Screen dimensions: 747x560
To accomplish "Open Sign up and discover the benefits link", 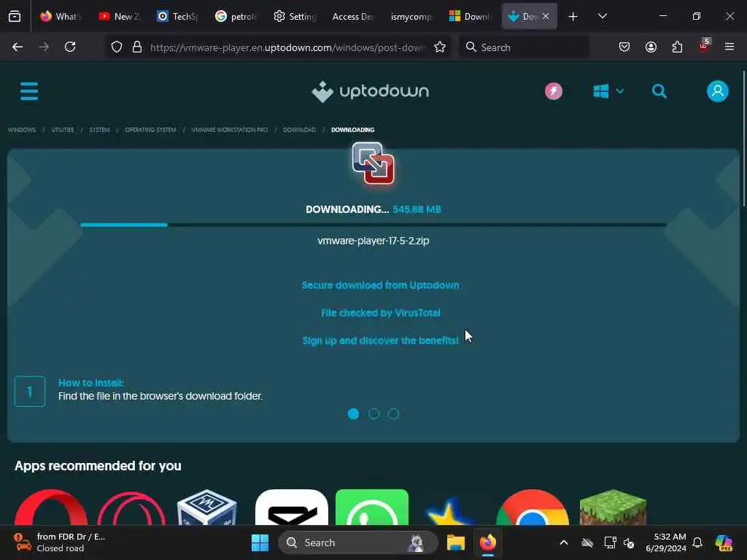I will click(380, 341).
